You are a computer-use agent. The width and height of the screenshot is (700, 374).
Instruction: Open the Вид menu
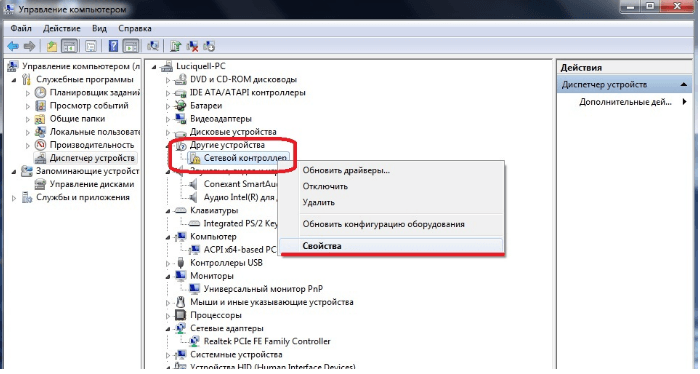[99, 29]
